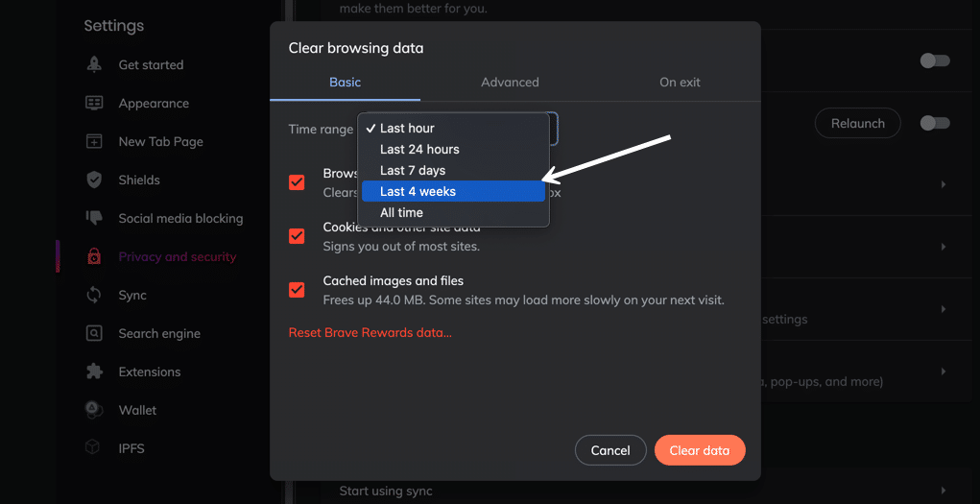Uncheck Cookies and other site data
Viewport: 980px width, 504px height.
297,236
